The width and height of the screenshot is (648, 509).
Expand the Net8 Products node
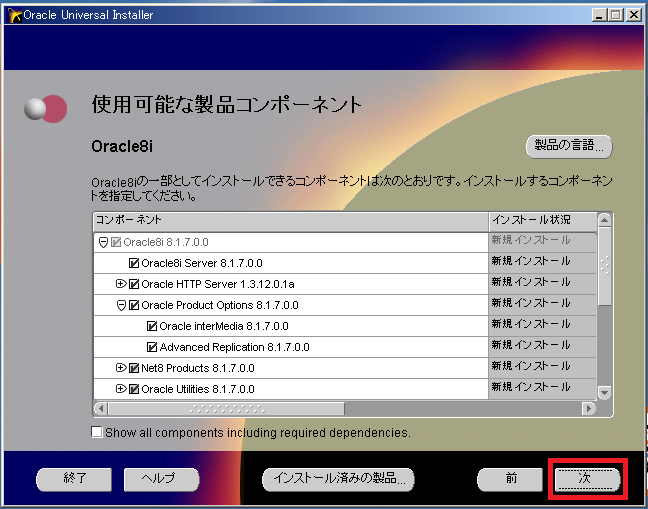coord(121,368)
